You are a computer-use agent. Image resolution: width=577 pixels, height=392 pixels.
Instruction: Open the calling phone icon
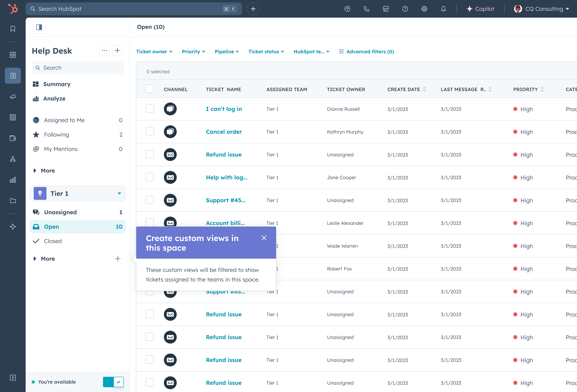click(x=366, y=9)
